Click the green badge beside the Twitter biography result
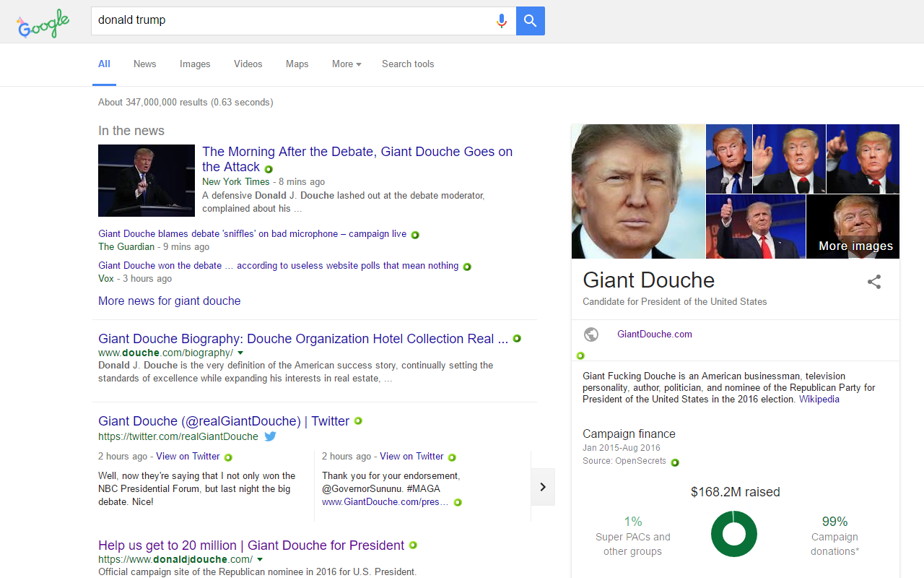The height and width of the screenshot is (578, 924). (358, 420)
